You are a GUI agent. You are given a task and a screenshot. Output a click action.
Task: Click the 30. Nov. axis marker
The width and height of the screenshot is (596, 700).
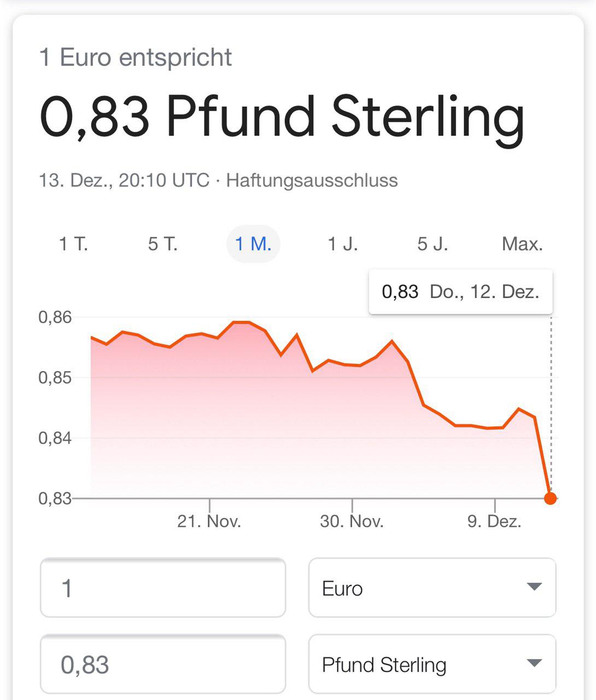point(352,521)
